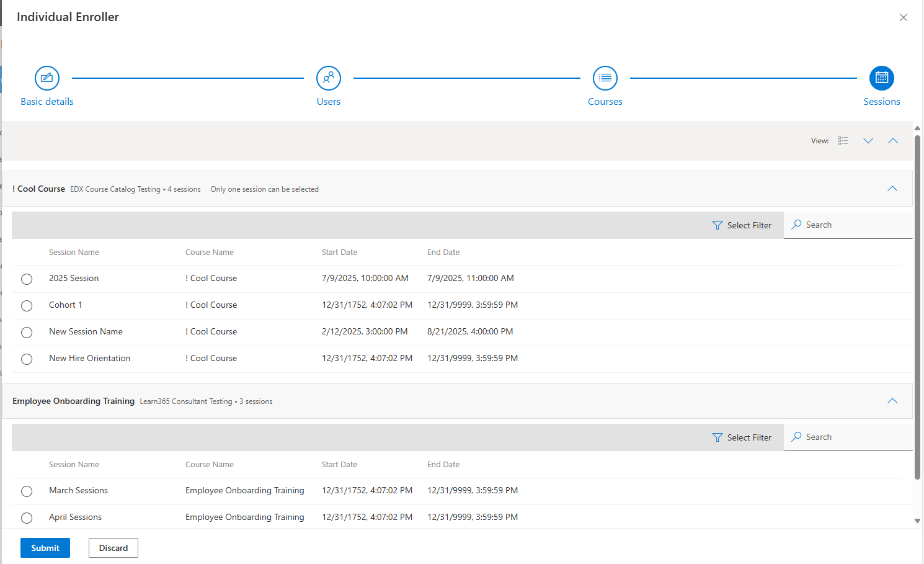
Task: Go to the Courses step icon
Action: click(x=605, y=78)
